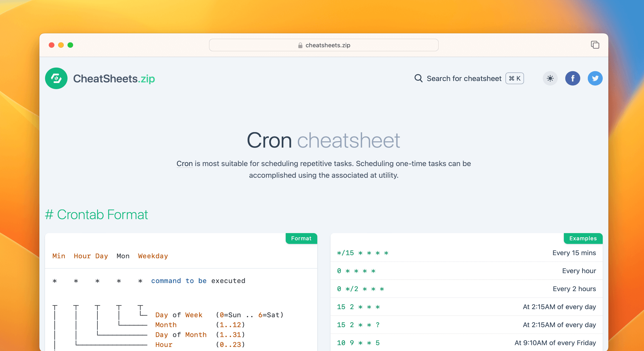Viewport: 644px width, 351px height.
Task: Click the */15 * * * * example row
Action: 363,253
